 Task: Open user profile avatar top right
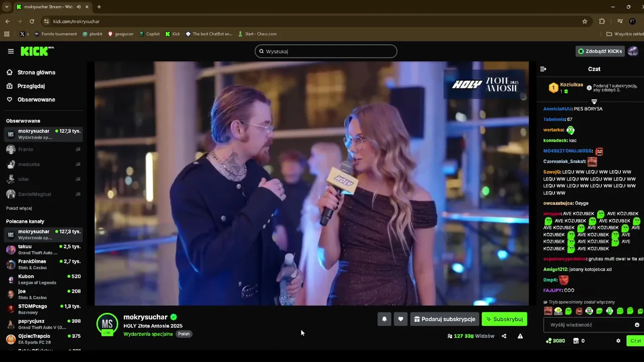coord(633,51)
